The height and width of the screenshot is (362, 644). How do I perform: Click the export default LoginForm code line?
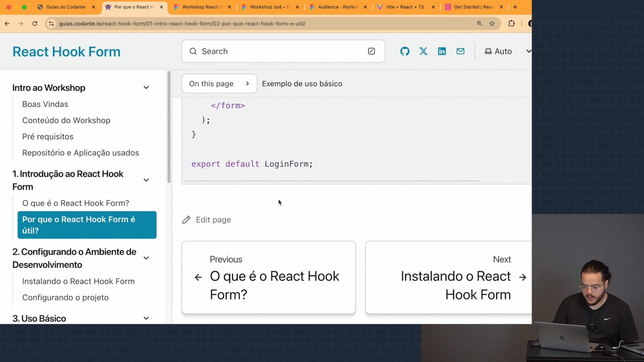(x=252, y=164)
